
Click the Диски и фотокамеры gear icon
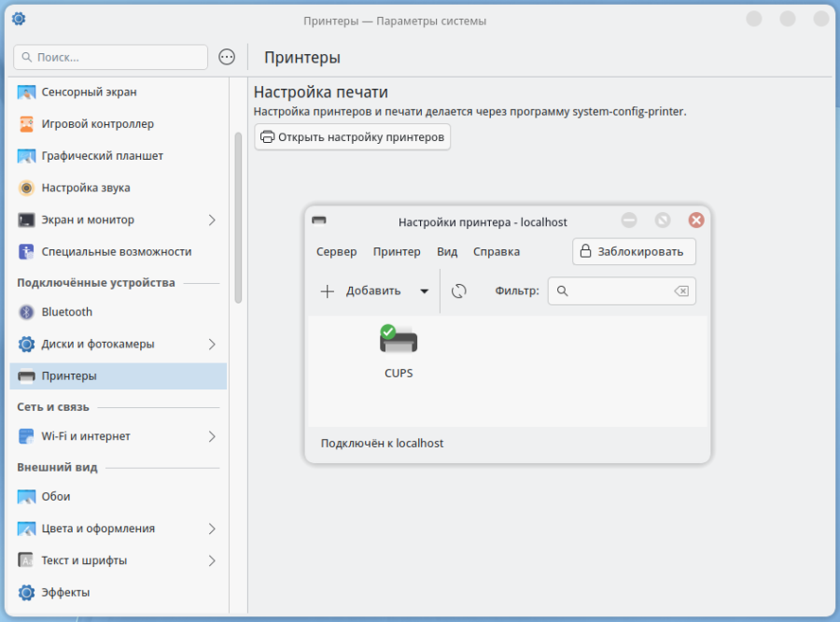[26, 345]
